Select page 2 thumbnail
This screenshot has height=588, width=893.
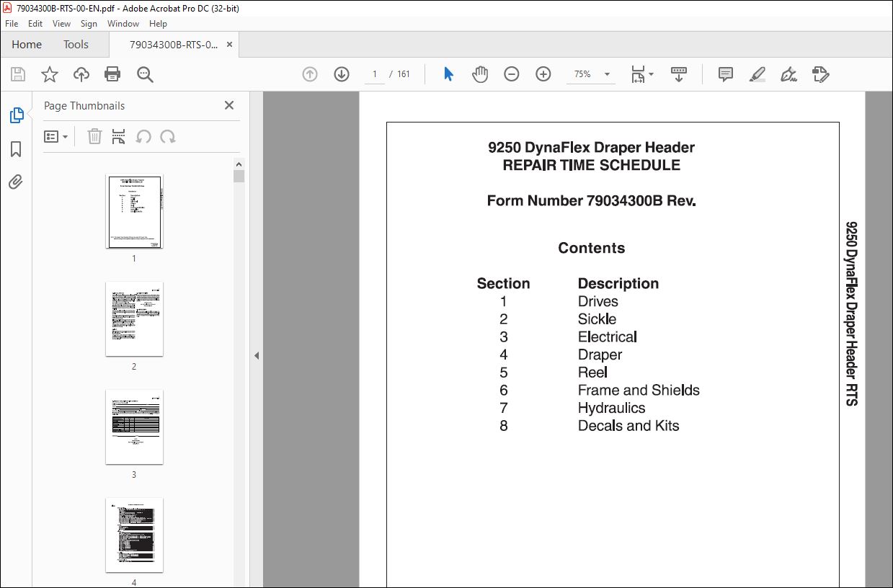pos(134,319)
